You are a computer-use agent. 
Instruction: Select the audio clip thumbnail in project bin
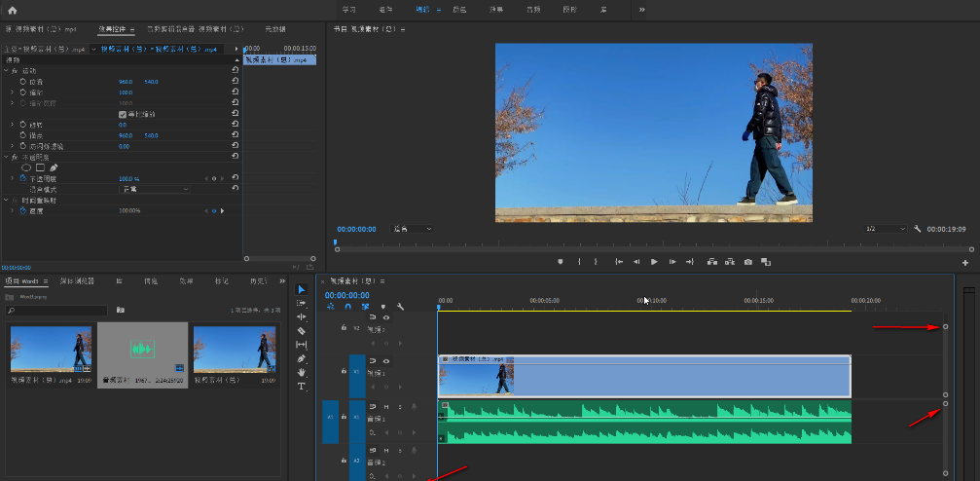tap(142, 348)
